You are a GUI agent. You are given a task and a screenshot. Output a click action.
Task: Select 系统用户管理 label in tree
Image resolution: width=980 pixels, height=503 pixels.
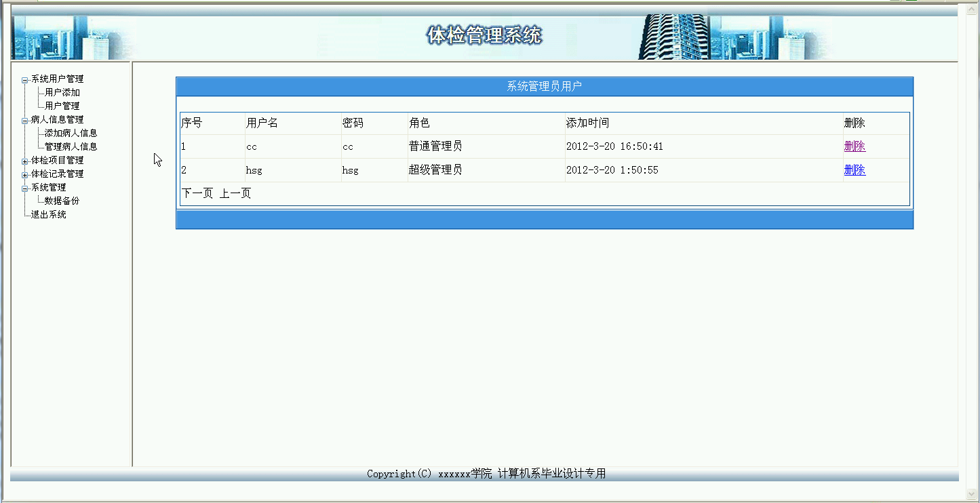click(58, 79)
